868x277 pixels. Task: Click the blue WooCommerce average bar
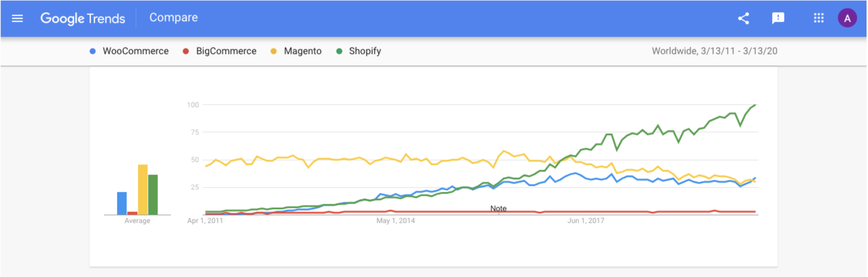tap(122, 203)
